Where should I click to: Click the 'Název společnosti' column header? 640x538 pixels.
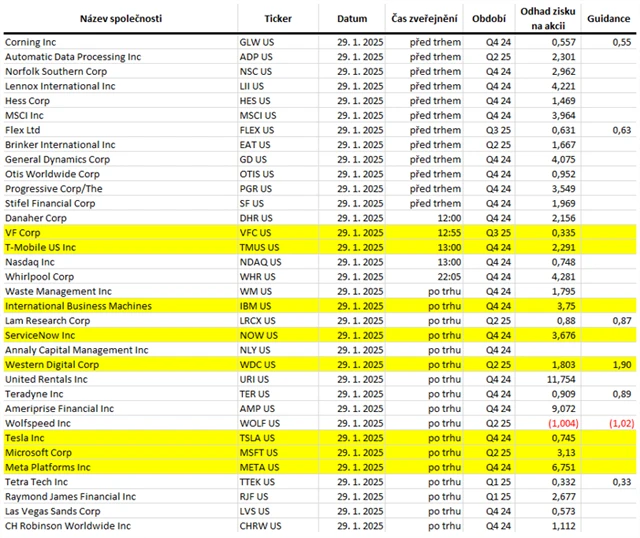click(x=120, y=19)
